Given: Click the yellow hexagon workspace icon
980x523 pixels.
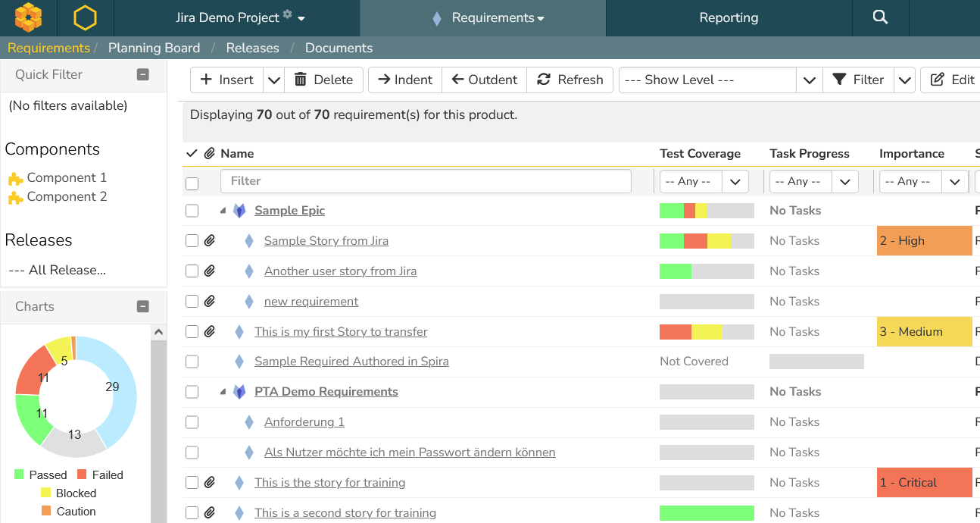Looking at the screenshot, I should 85,17.
